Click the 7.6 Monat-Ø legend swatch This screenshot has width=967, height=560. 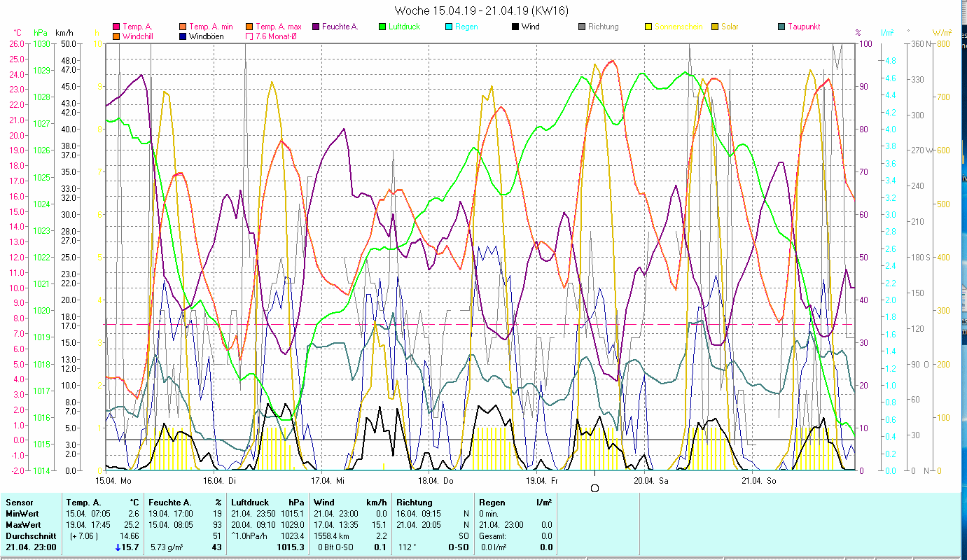[x=249, y=36]
